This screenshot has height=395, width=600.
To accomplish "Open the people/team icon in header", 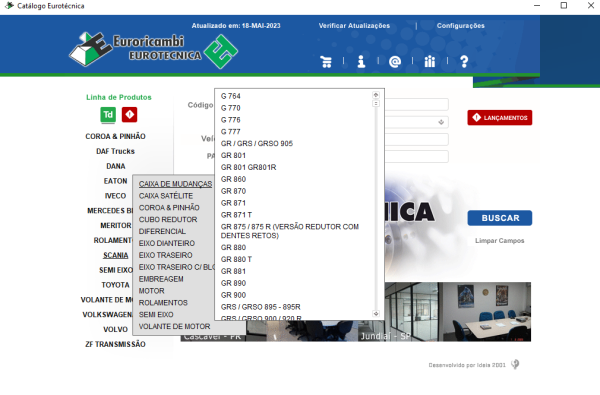I will pos(430,61).
